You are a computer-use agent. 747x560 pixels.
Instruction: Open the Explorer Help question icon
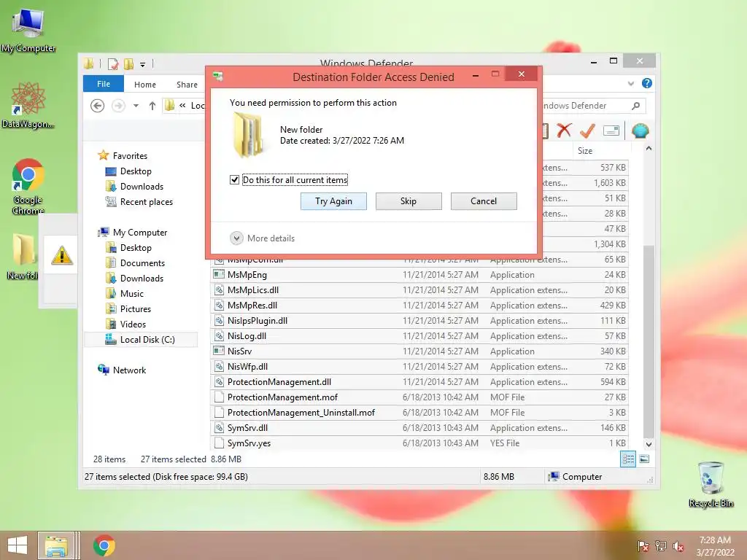646,83
